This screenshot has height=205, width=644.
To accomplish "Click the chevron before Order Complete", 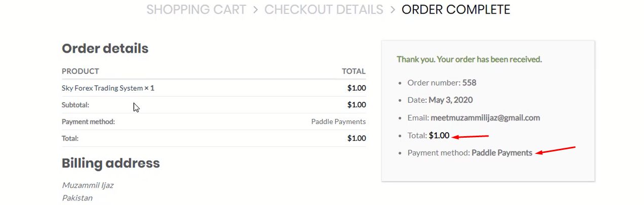I will click(x=392, y=10).
